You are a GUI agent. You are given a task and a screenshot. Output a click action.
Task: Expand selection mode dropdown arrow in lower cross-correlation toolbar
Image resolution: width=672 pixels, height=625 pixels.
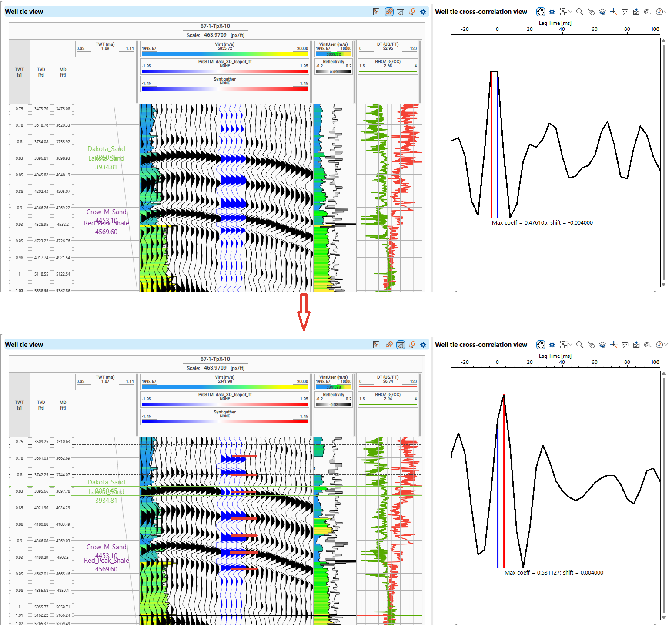[570, 345]
